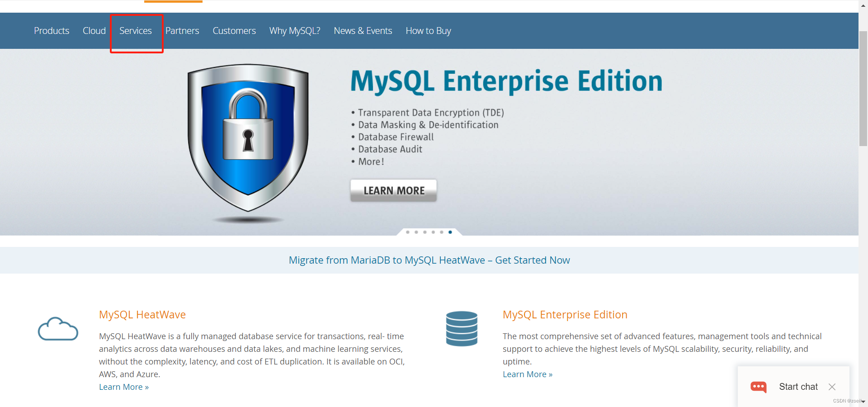
Task: Open the How to Buy menu item
Action: point(429,31)
